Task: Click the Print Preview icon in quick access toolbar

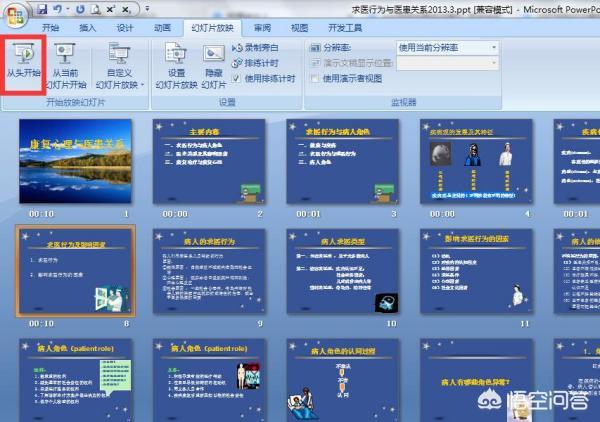Action: coord(95,9)
